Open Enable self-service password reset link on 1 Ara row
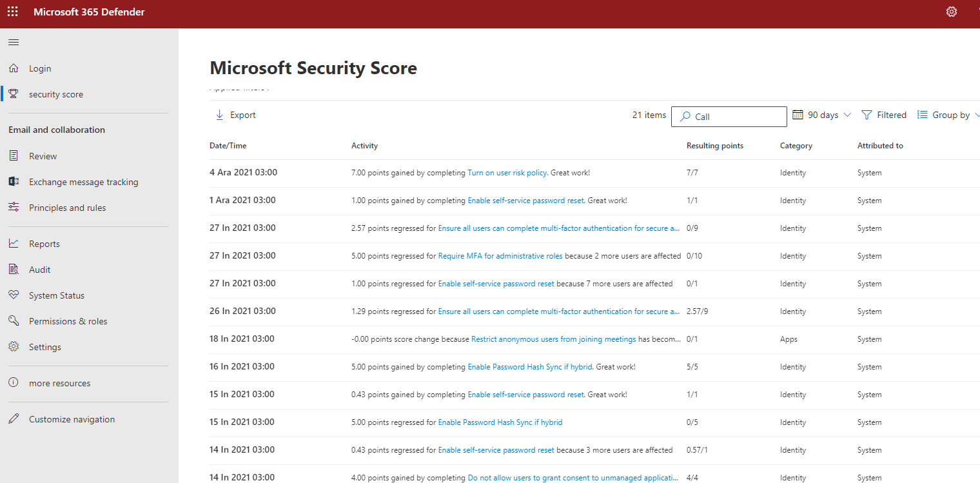 click(525, 201)
